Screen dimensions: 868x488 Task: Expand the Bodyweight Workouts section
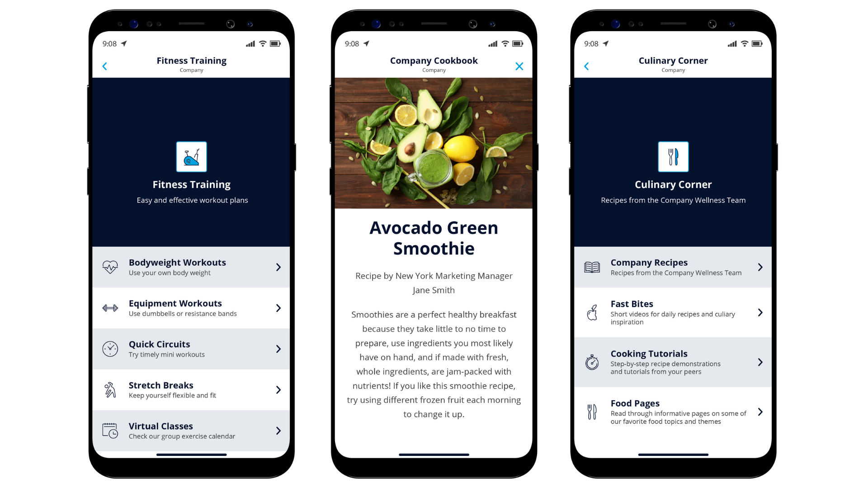pos(278,266)
